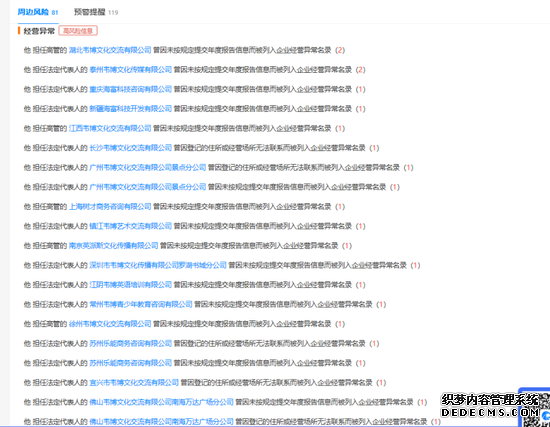Click the QR code at bottom-right corner

point(535,409)
